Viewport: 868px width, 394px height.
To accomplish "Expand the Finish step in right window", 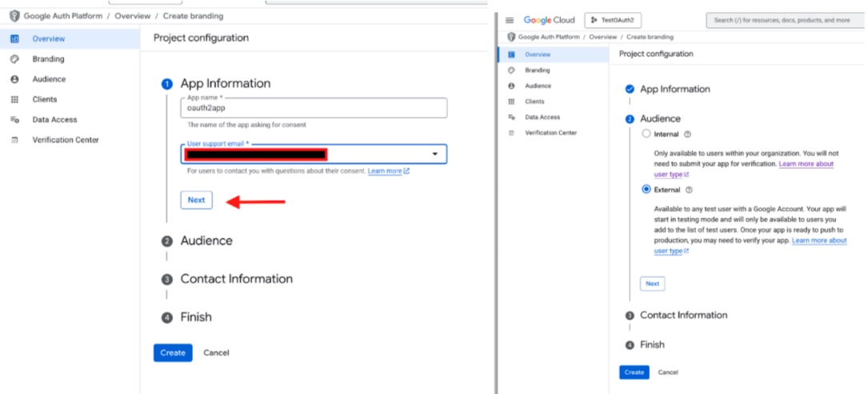I will tap(652, 344).
